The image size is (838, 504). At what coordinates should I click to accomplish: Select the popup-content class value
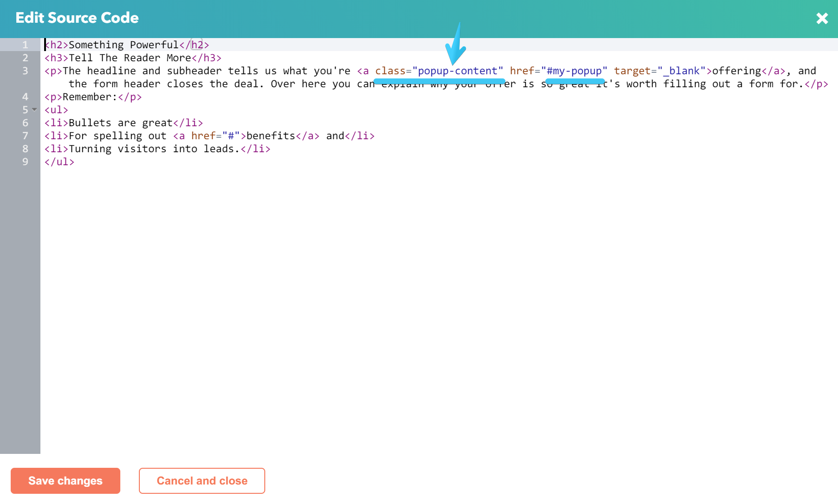pyautogui.click(x=459, y=71)
